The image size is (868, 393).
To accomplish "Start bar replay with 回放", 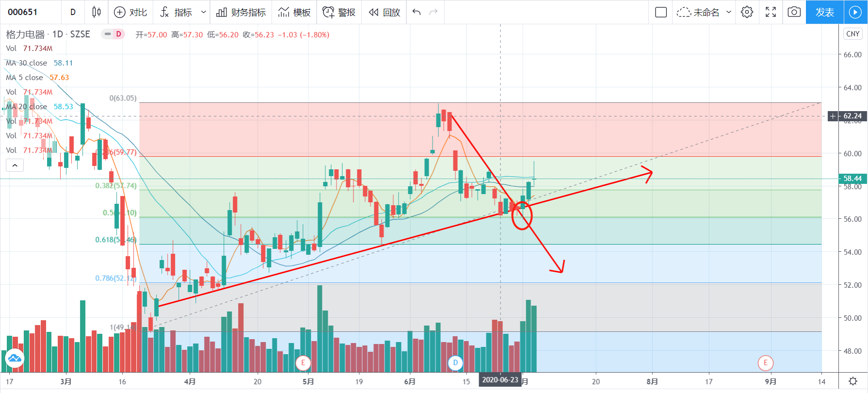I will click(x=385, y=12).
